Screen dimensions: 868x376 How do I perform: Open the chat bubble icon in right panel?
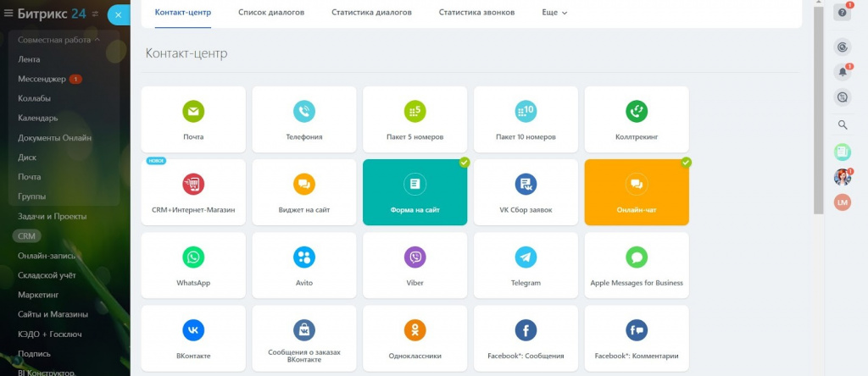pos(843,97)
